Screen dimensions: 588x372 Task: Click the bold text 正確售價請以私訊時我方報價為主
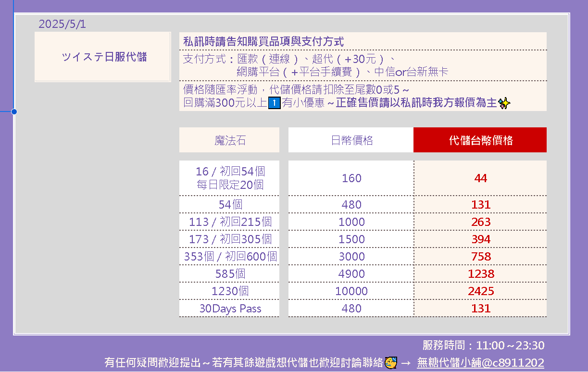[x=416, y=103]
